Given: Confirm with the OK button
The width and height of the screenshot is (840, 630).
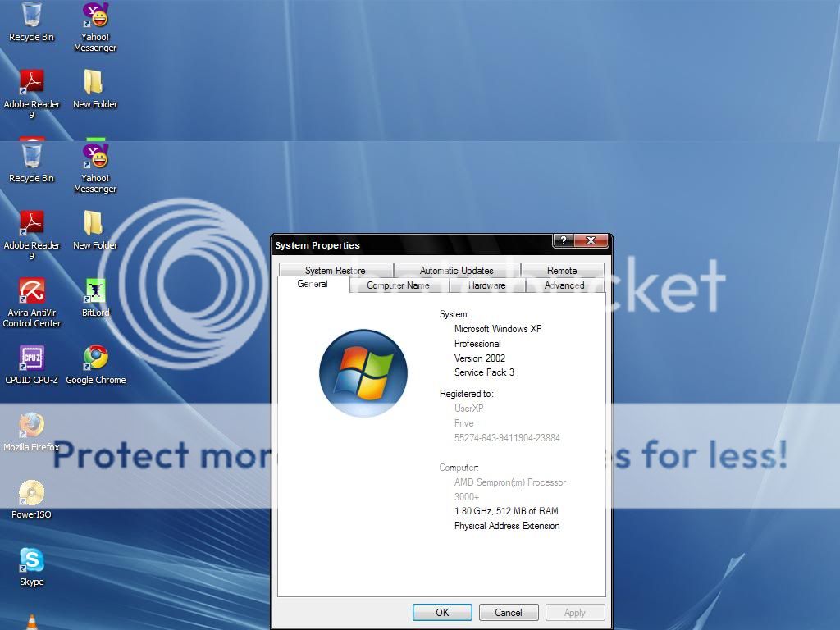Looking at the screenshot, I should (442, 612).
